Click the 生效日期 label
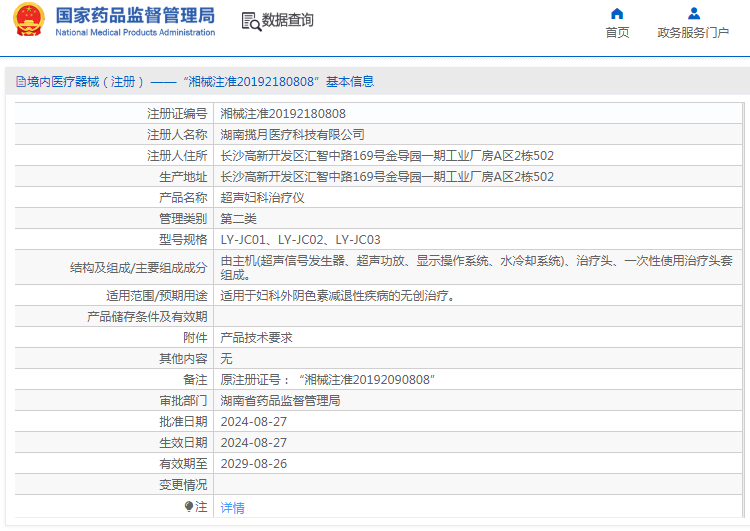 183,443
